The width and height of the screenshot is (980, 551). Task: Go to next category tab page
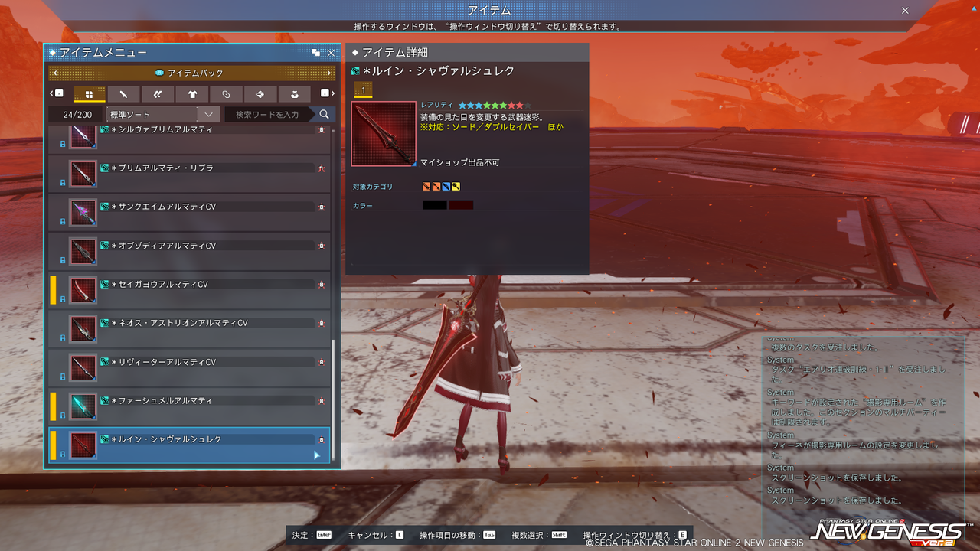coord(326,93)
